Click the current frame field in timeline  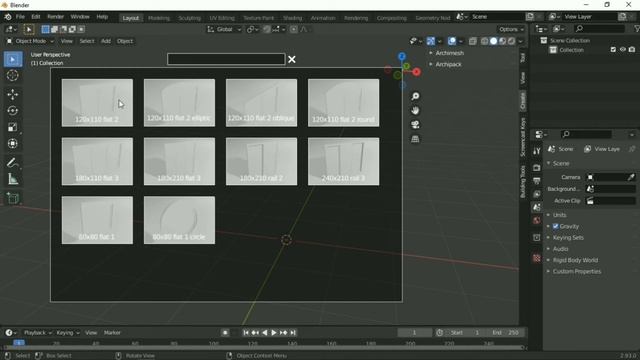pyautogui.click(x=414, y=333)
